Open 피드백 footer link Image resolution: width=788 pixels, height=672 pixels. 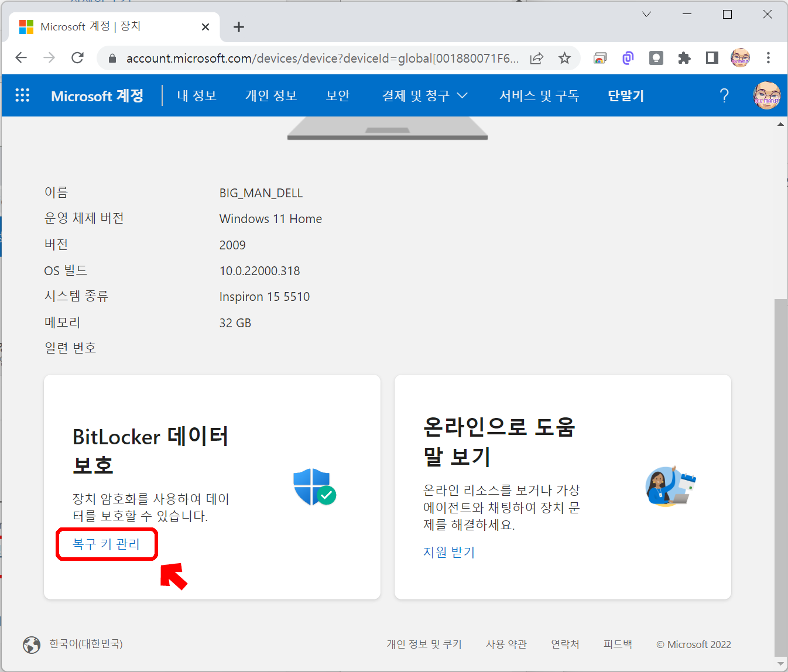coord(618,644)
